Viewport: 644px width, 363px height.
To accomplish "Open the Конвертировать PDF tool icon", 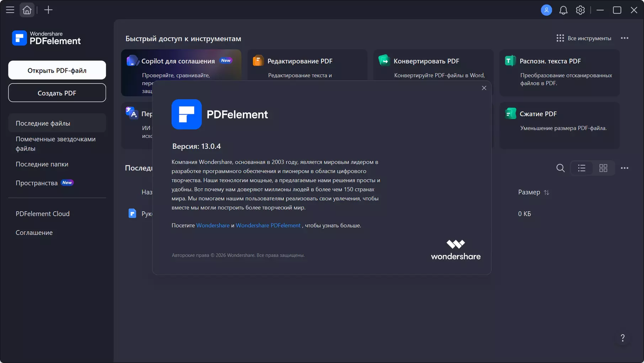I will [384, 61].
